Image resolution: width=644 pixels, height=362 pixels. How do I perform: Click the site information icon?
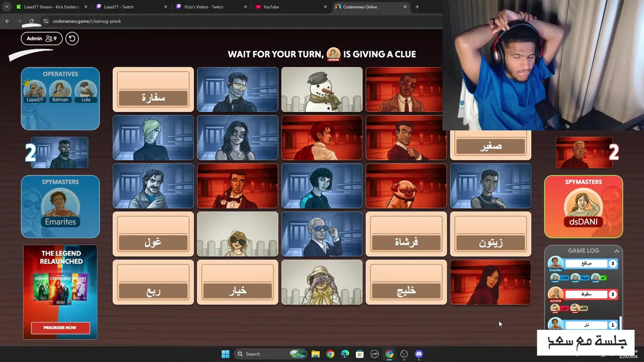(x=46, y=21)
